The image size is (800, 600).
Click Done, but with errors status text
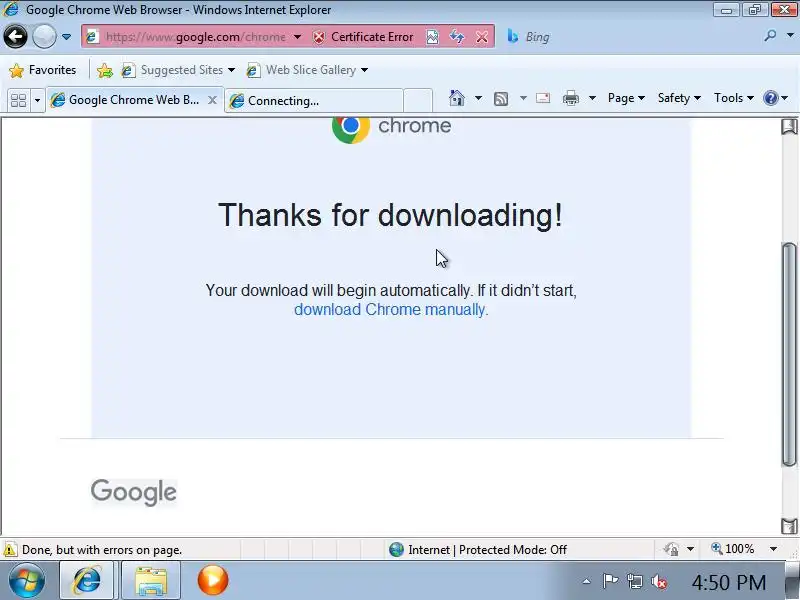(102, 550)
